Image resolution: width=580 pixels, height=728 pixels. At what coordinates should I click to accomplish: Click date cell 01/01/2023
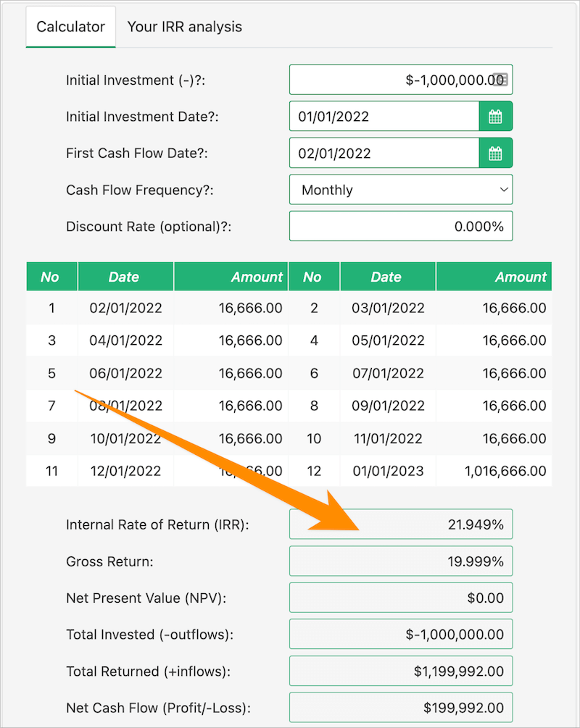(x=388, y=471)
